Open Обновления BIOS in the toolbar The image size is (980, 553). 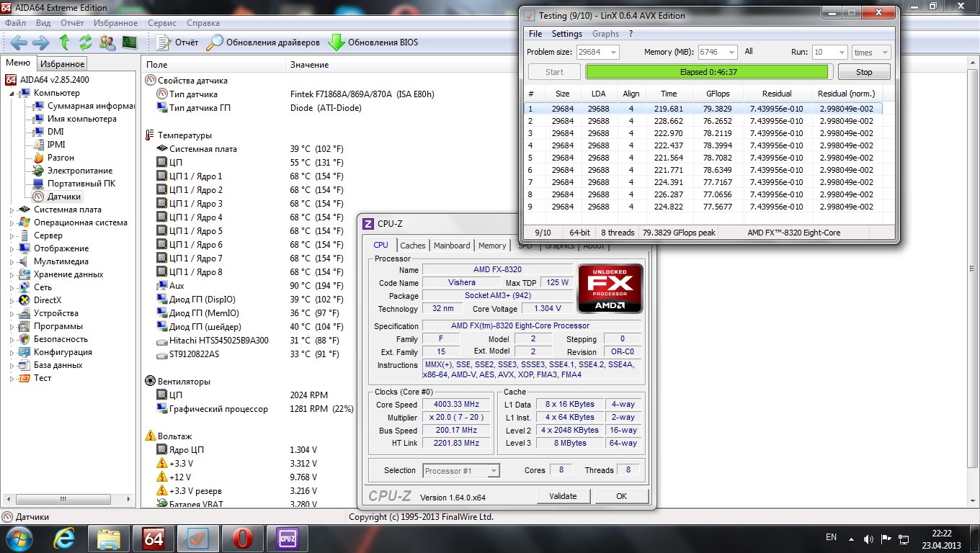tap(373, 42)
